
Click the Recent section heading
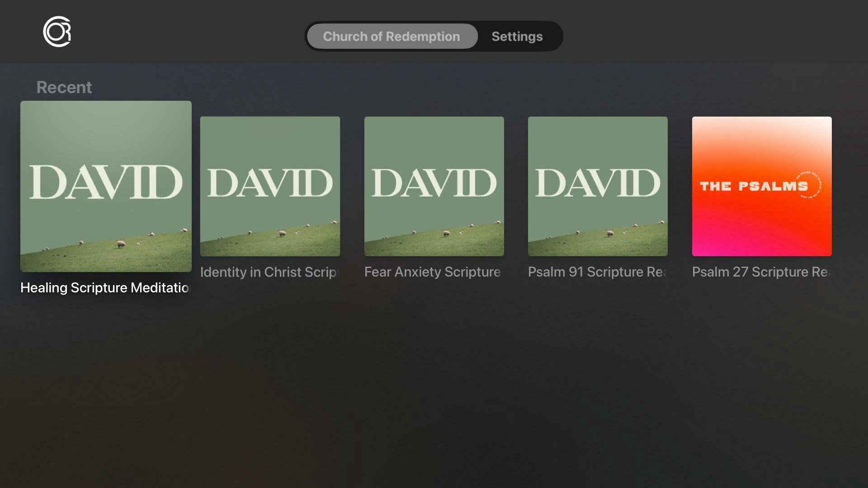click(x=64, y=87)
